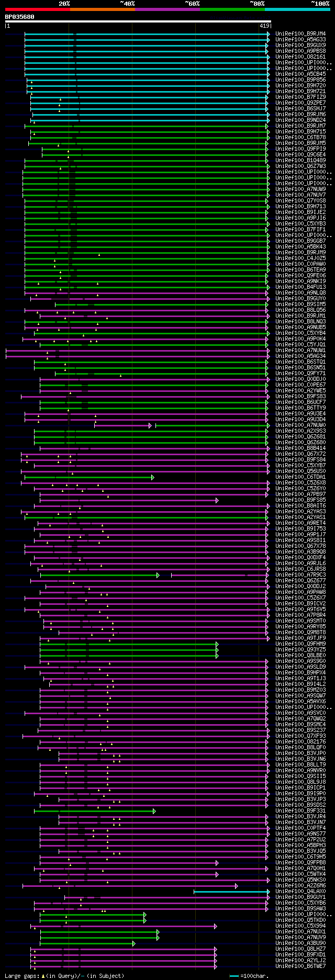Screen dimensions: 335x980
Task: Open the UniRef100_A5AG33 hit link
Action: 300,40
